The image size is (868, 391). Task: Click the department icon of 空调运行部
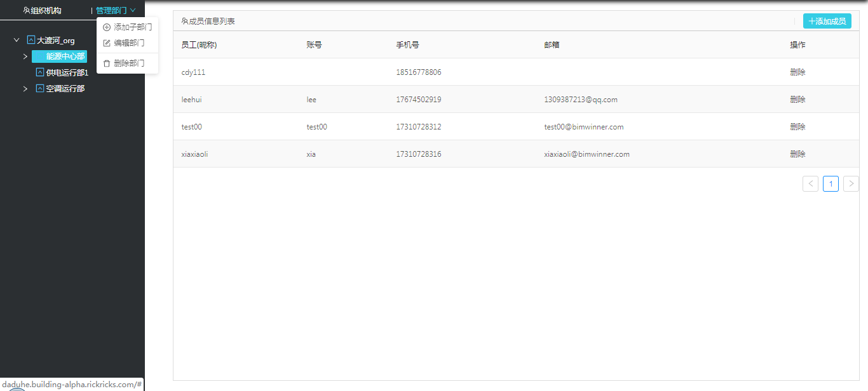coord(40,88)
